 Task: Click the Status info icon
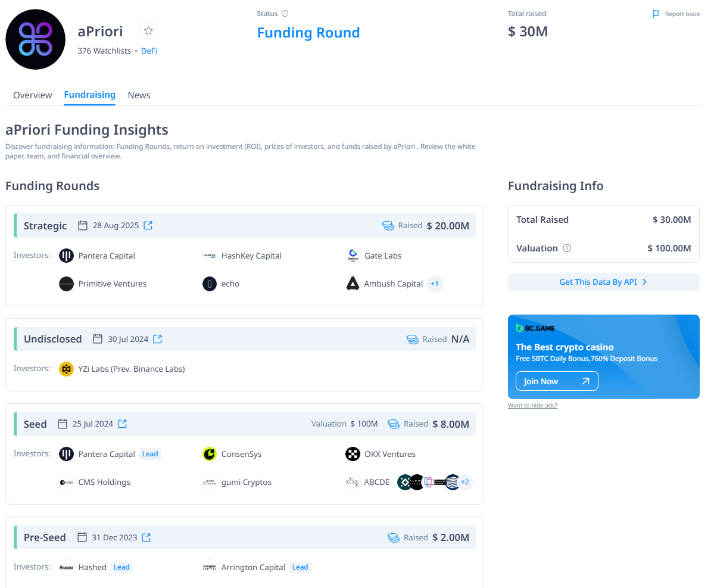tap(285, 14)
